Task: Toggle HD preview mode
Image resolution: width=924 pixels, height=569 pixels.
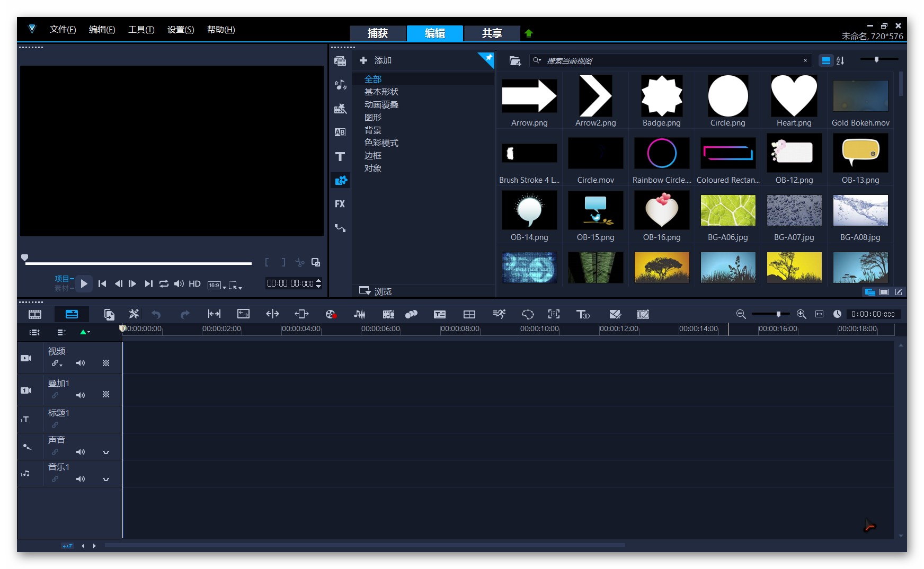Action: [x=194, y=284]
